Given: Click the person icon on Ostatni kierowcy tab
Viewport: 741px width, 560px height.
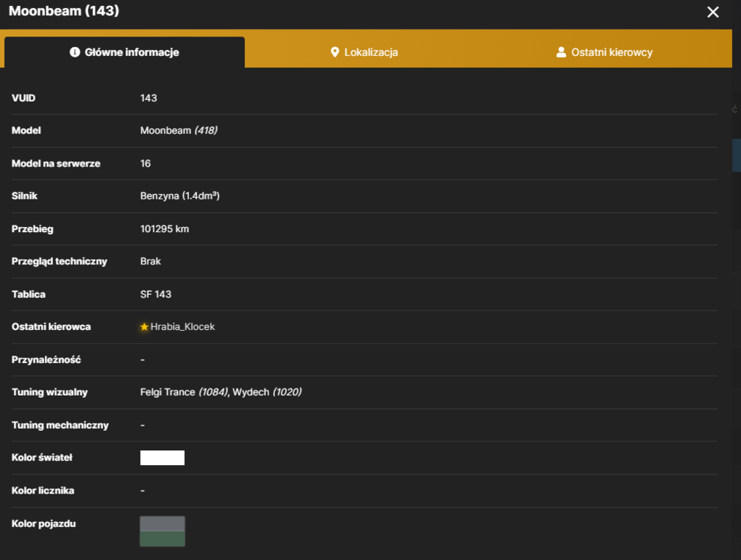Looking at the screenshot, I should tap(561, 52).
